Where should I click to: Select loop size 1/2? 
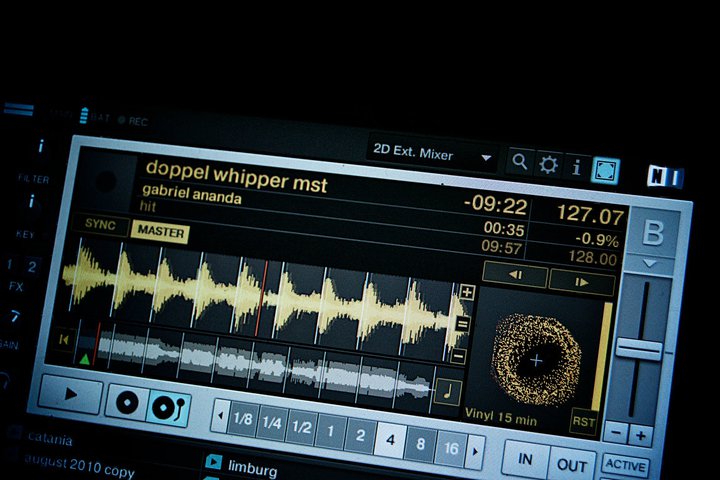point(301,427)
